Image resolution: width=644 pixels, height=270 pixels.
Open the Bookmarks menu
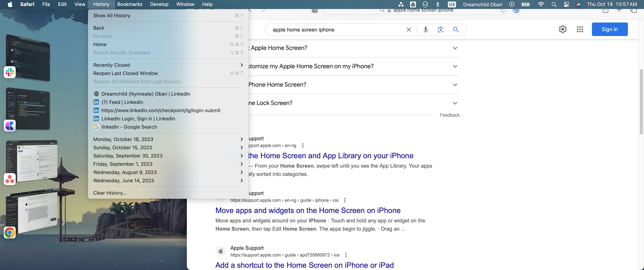point(130,4)
